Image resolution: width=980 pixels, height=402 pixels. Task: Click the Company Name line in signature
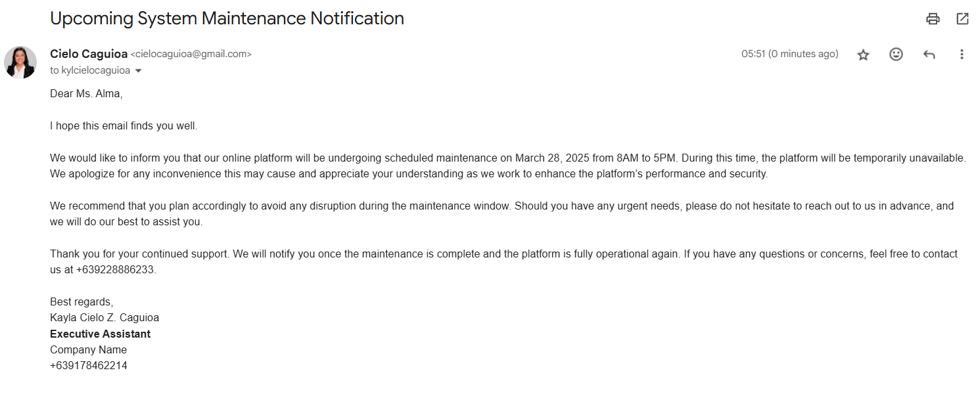point(88,350)
